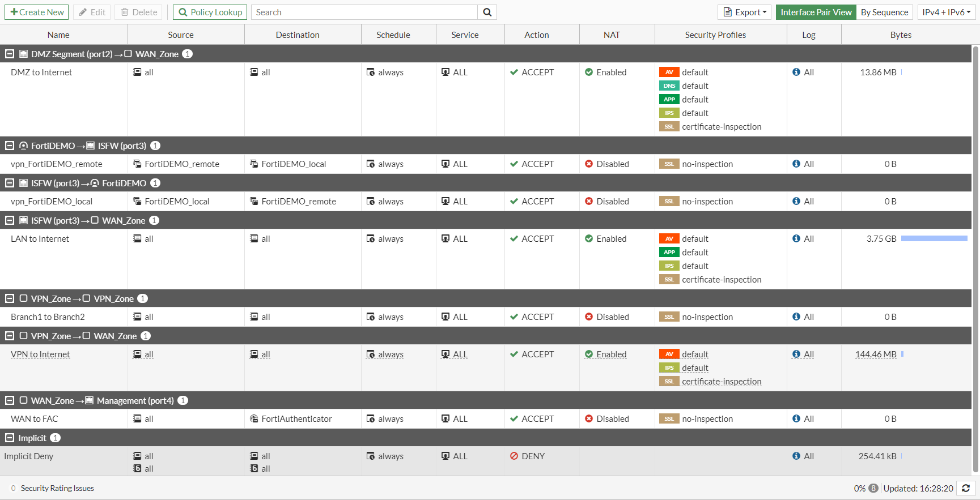Click FortiAuthenticator destination address icon
The image size is (980, 500).
(254, 419)
